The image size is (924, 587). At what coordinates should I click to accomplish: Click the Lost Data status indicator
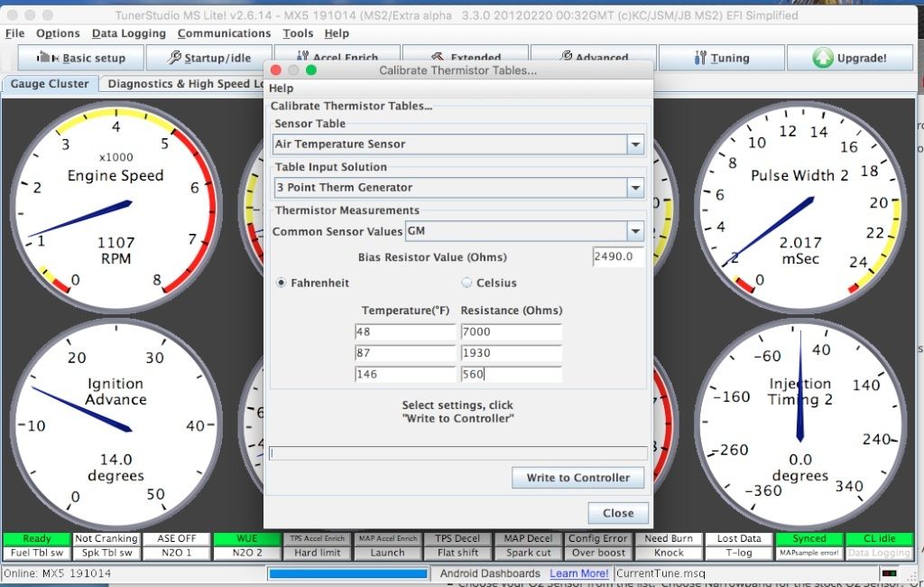(x=739, y=538)
